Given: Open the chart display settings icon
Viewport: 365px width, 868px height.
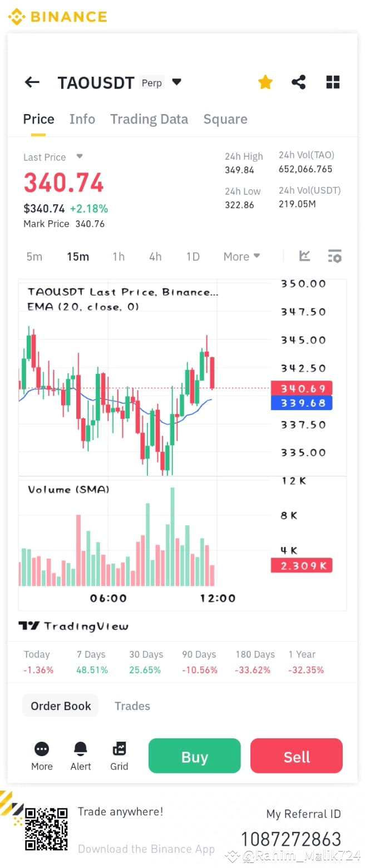Looking at the screenshot, I should (335, 256).
